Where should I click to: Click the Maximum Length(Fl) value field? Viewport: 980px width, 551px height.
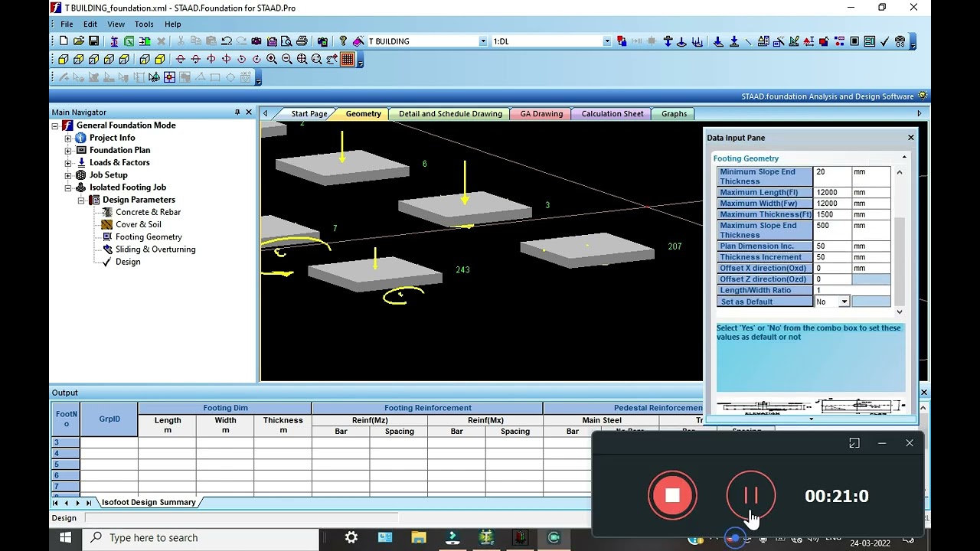[x=832, y=192]
